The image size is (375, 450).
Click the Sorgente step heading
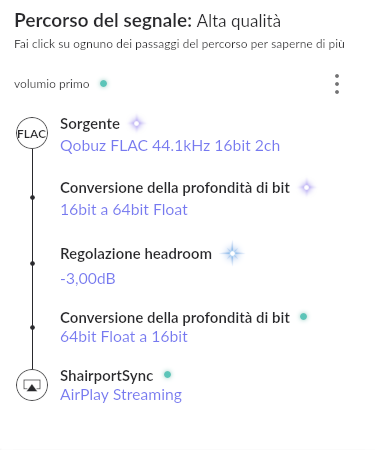pyautogui.click(x=90, y=124)
